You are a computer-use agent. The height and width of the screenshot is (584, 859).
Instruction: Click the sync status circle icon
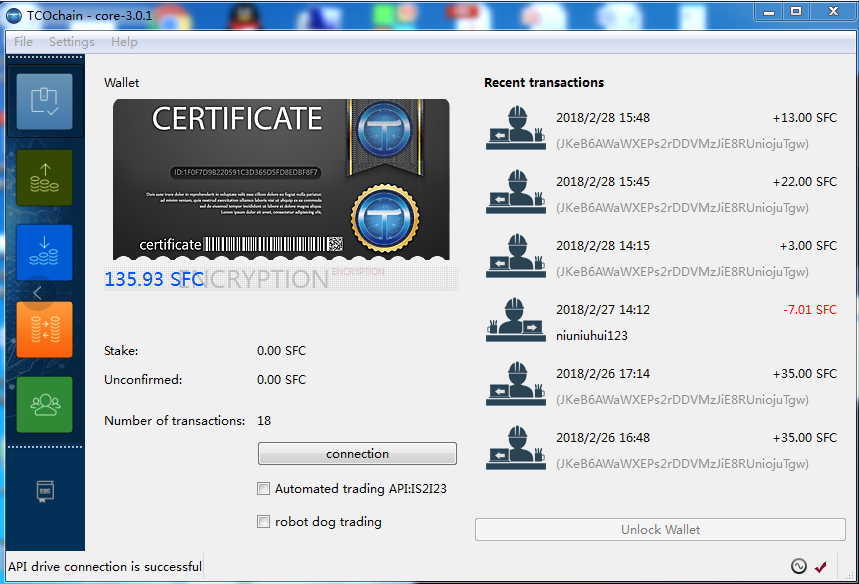(x=799, y=566)
